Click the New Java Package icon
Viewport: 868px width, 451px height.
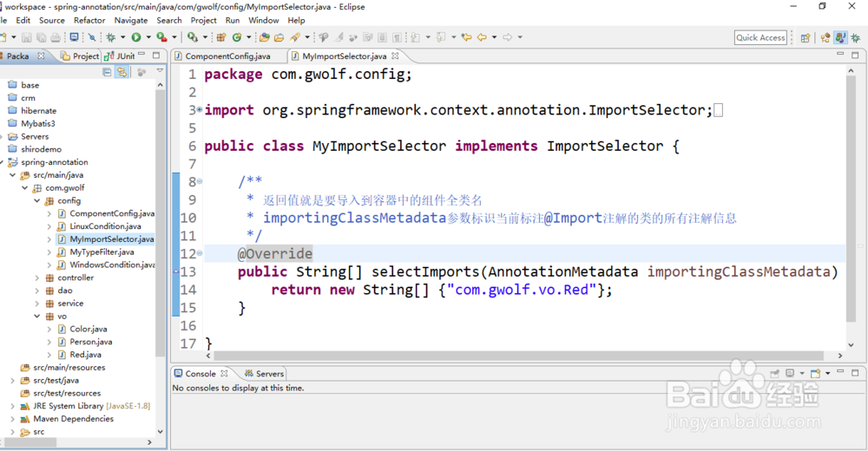click(220, 37)
